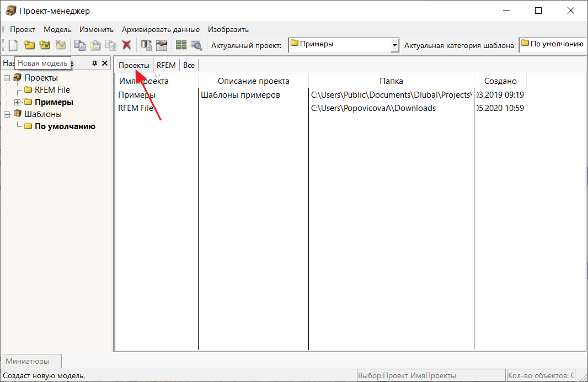Sort by Описание проекта column header

[x=254, y=81]
